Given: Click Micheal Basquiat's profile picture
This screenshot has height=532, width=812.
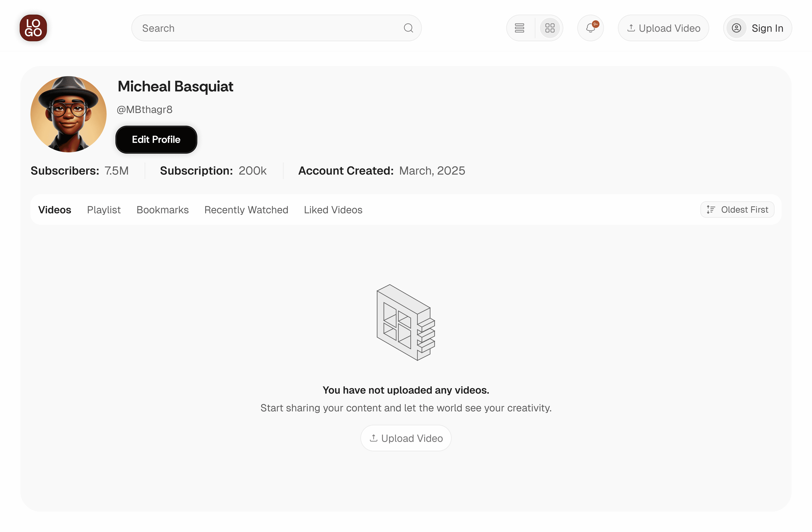Looking at the screenshot, I should coord(69,114).
